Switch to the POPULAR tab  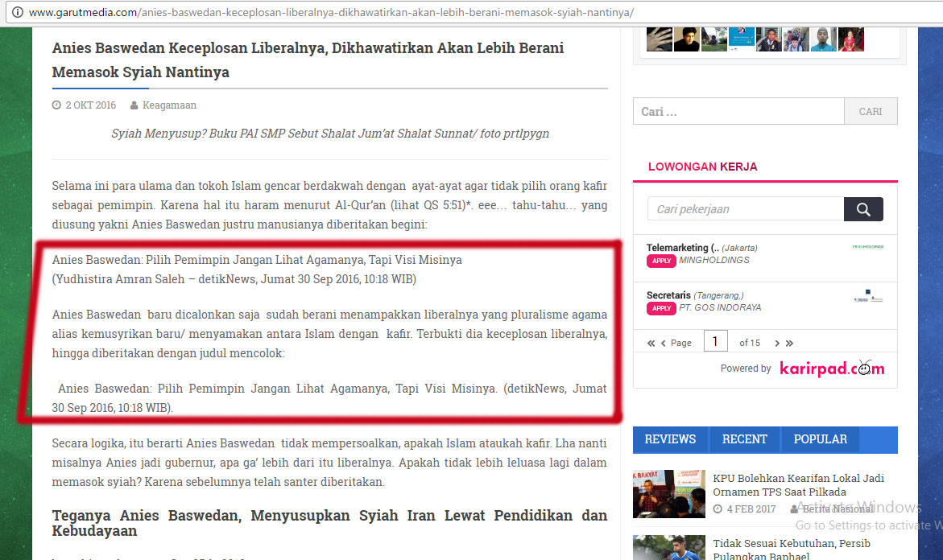click(x=821, y=439)
